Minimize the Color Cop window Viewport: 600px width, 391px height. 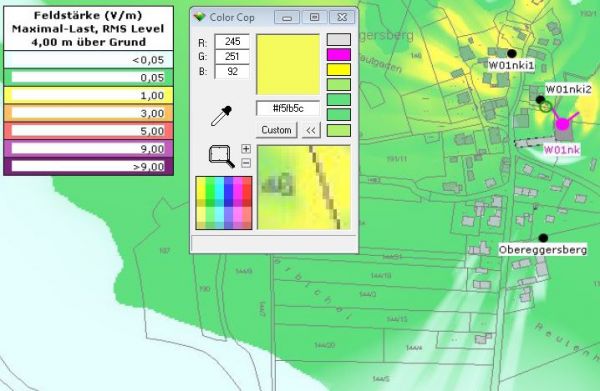coord(287,18)
